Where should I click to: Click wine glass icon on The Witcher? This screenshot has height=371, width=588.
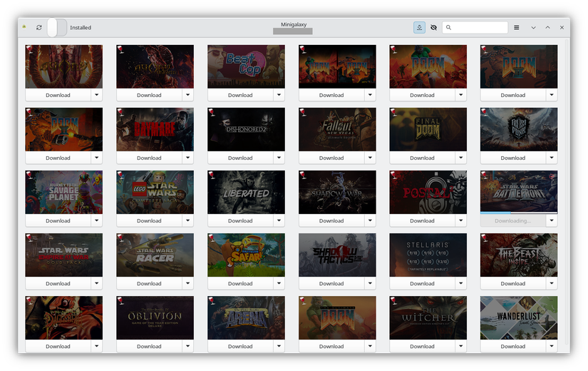tap(393, 300)
